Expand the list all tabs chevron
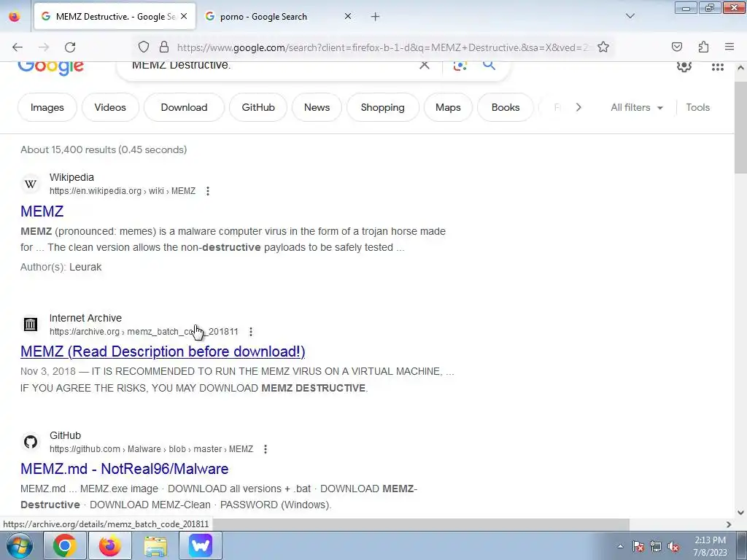The width and height of the screenshot is (747, 560). click(x=630, y=16)
